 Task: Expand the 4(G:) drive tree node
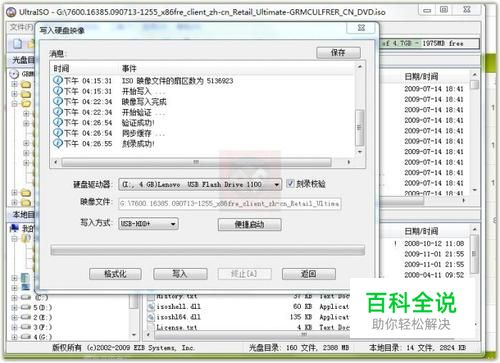coord(14,337)
